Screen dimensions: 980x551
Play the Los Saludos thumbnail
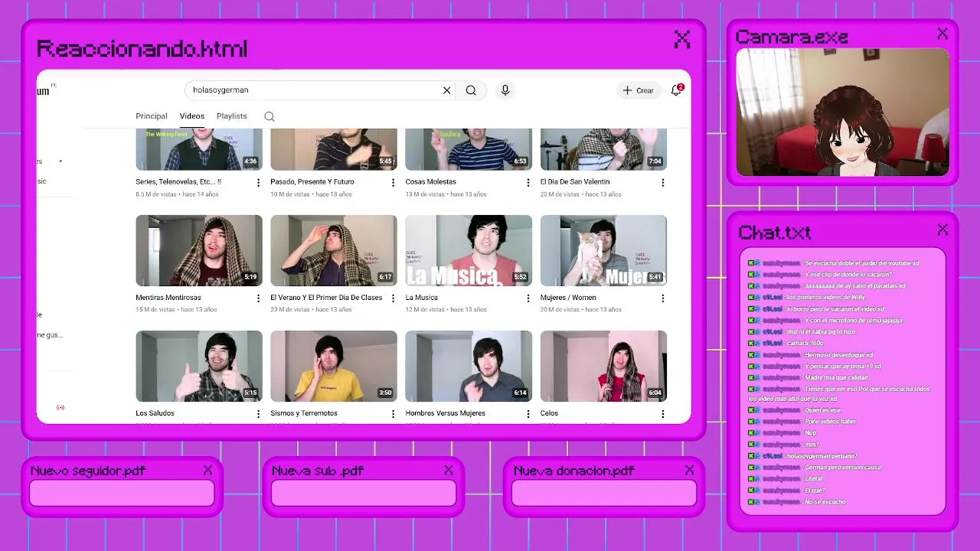(x=199, y=366)
